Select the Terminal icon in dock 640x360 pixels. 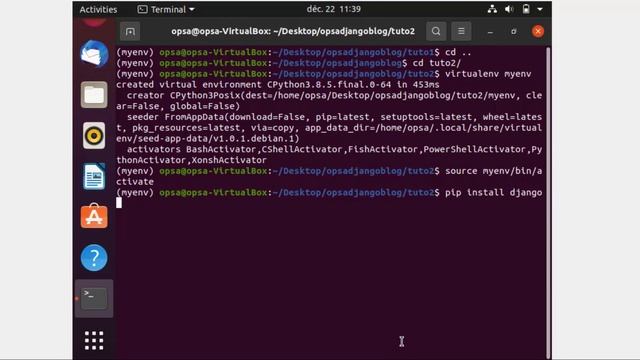point(94,298)
